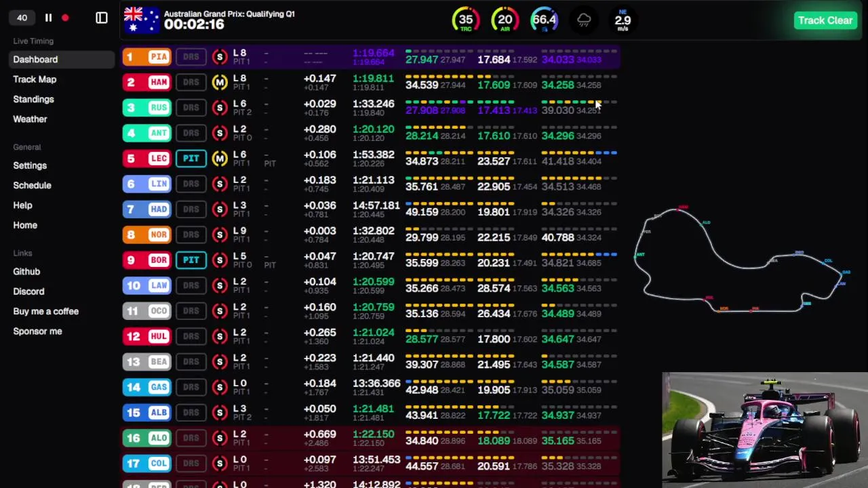
Task: Open the Weather page
Action: (x=30, y=119)
